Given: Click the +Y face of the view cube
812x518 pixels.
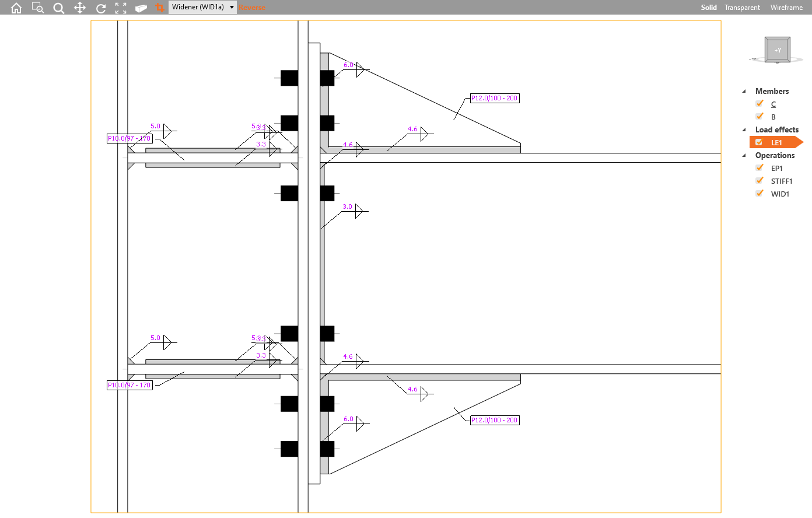Looking at the screenshot, I should (x=778, y=50).
